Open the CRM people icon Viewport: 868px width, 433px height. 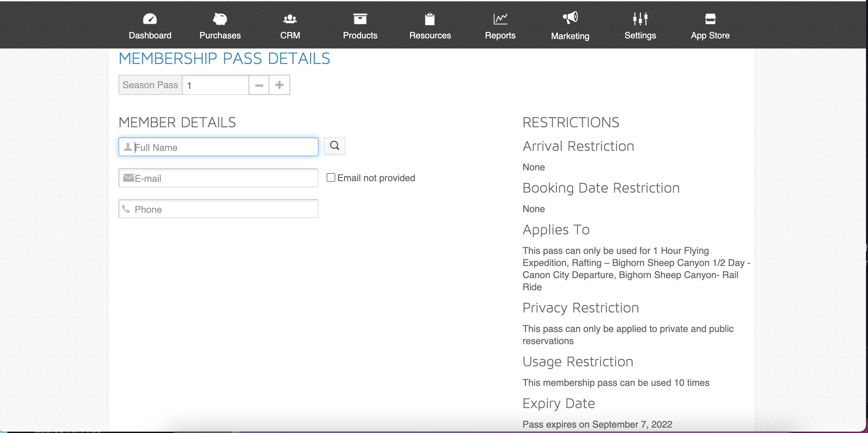coord(290,19)
